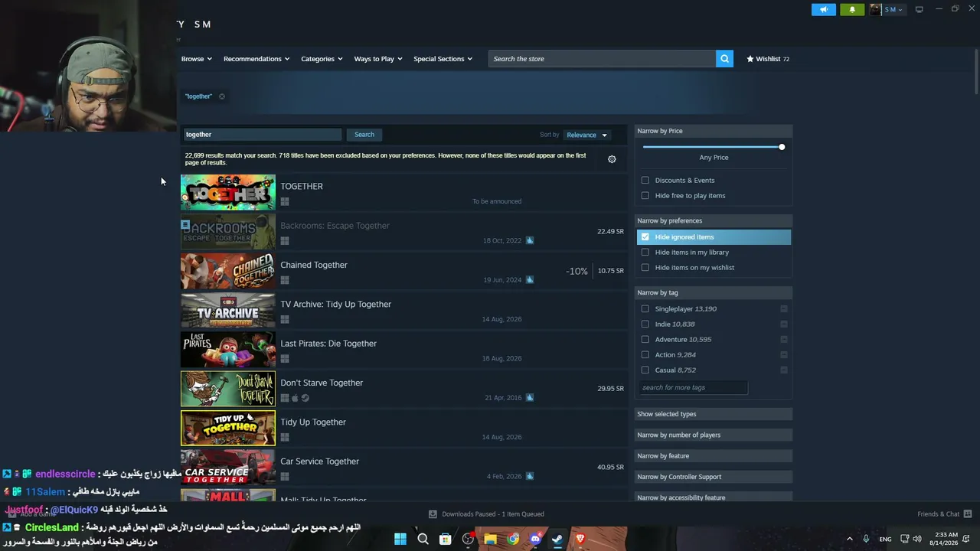Open Windows taskbar Search

pyautogui.click(x=423, y=539)
